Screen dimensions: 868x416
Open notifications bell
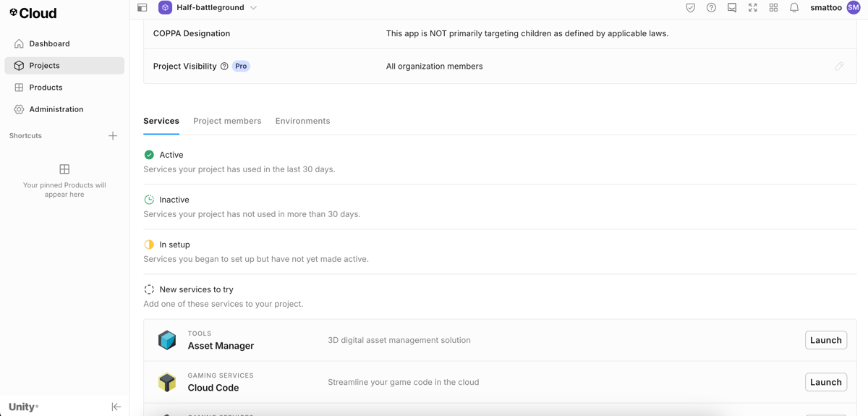click(x=794, y=8)
